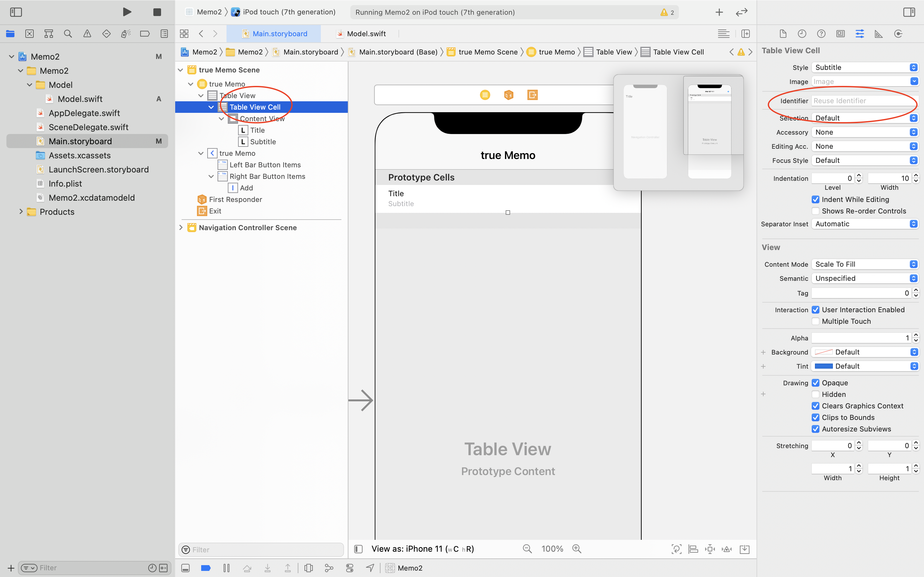This screenshot has width=924, height=577.
Task: Enable Shows Re-order Controls checkbox
Action: click(816, 211)
